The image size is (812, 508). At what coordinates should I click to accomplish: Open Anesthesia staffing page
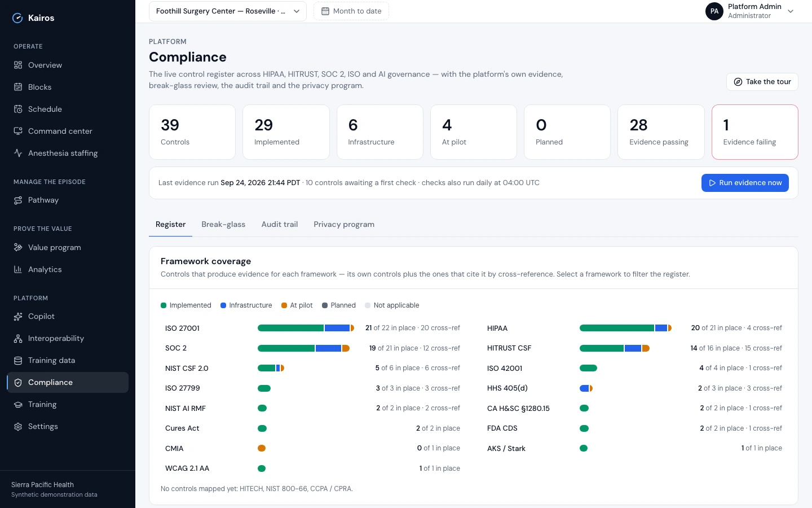(68, 153)
